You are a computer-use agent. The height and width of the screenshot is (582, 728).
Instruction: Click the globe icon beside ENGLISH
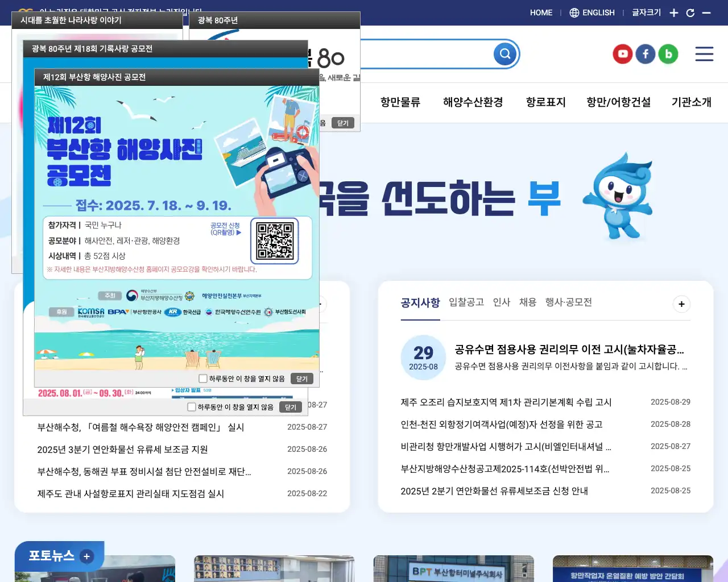coord(574,13)
